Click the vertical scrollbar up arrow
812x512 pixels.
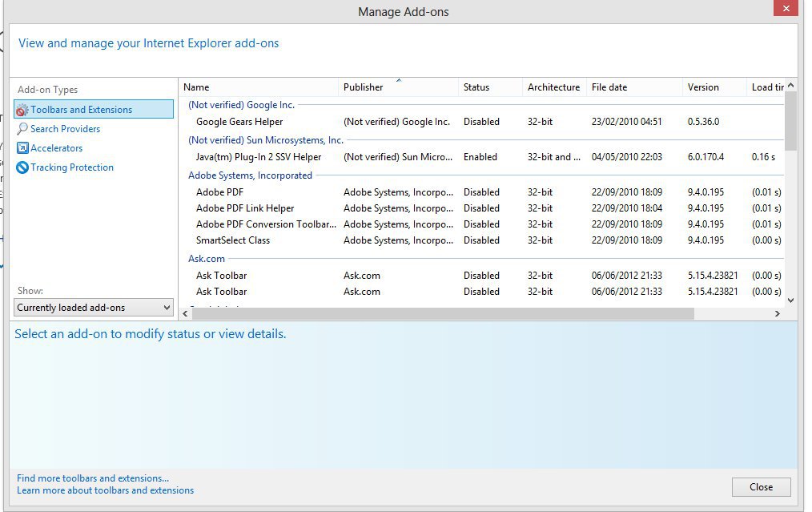pyautogui.click(x=790, y=86)
